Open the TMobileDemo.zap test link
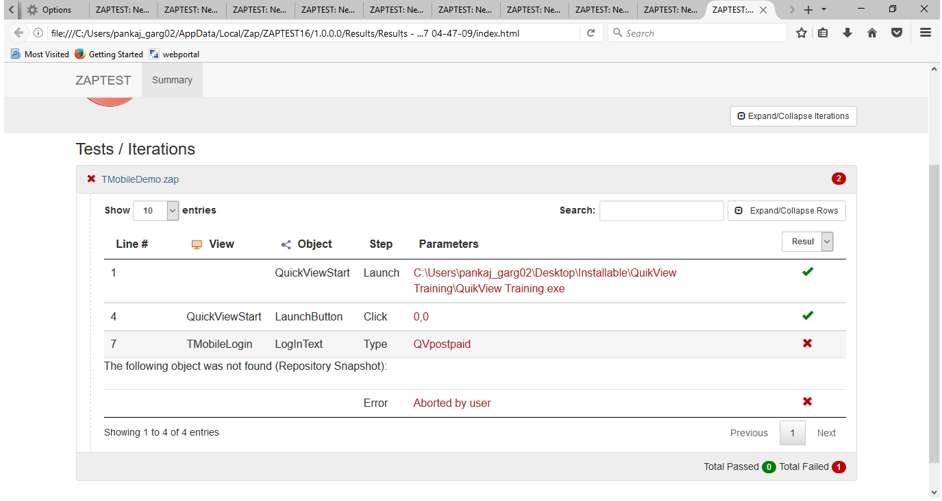Image resolution: width=942 pixels, height=501 pixels. [140, 179]
